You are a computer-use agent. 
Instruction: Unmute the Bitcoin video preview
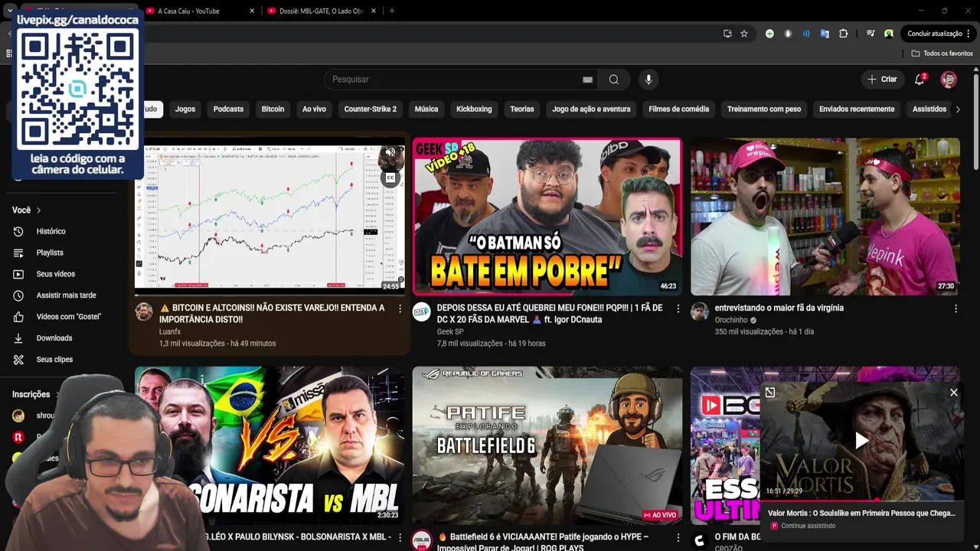390,153
